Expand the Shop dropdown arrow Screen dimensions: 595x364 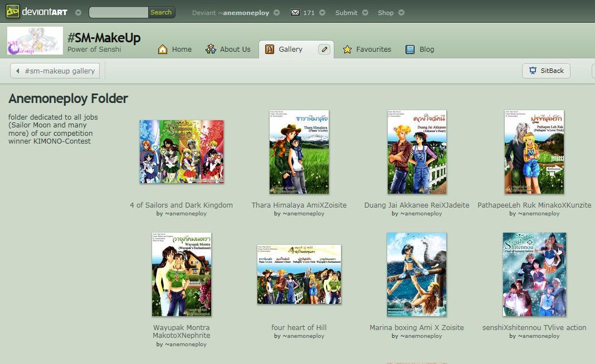tap(401, 12)
